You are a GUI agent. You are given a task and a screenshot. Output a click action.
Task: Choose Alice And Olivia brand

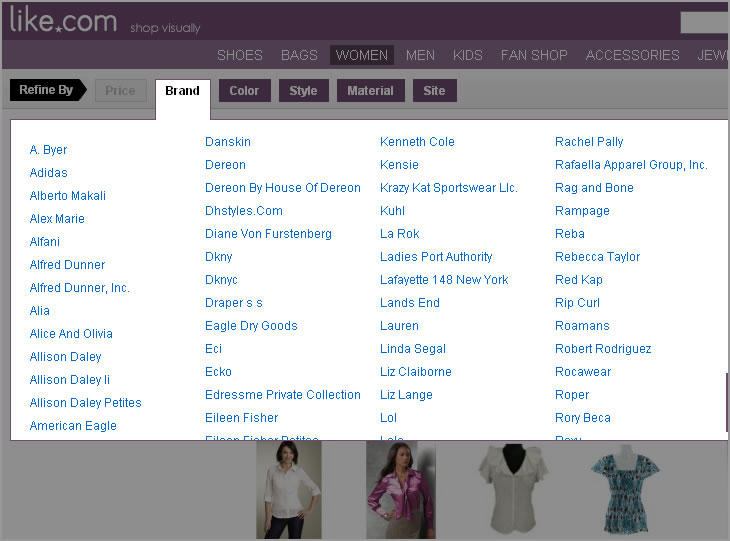coord(71,334)
